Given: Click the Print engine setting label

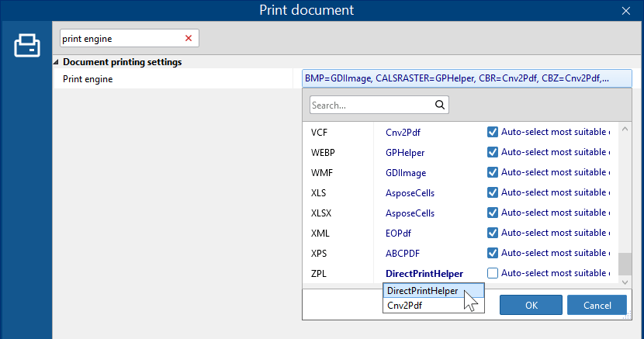Looking at the screenshot, I should pos(88,79).
